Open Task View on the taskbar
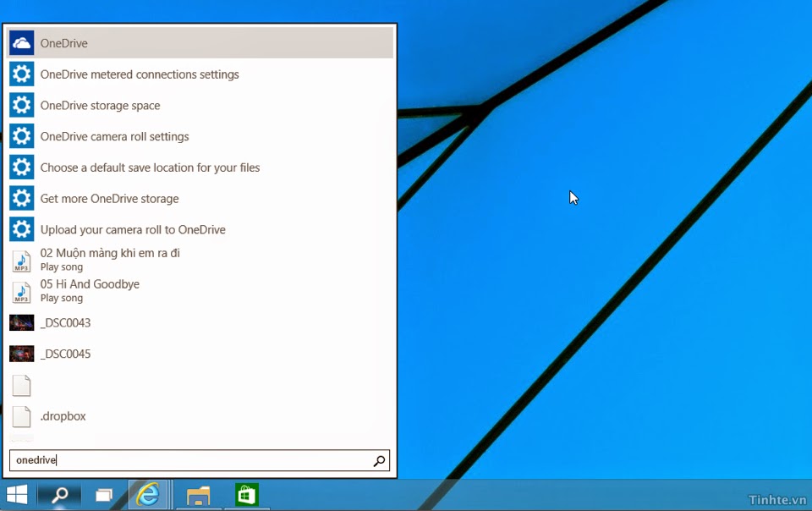 tap(104, 496)
